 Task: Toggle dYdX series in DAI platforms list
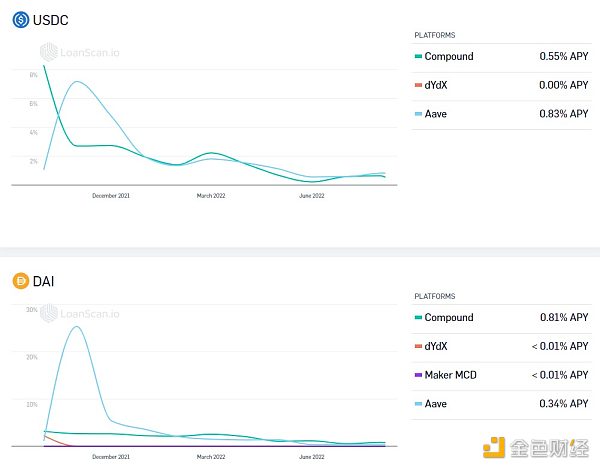pos(437,346)
